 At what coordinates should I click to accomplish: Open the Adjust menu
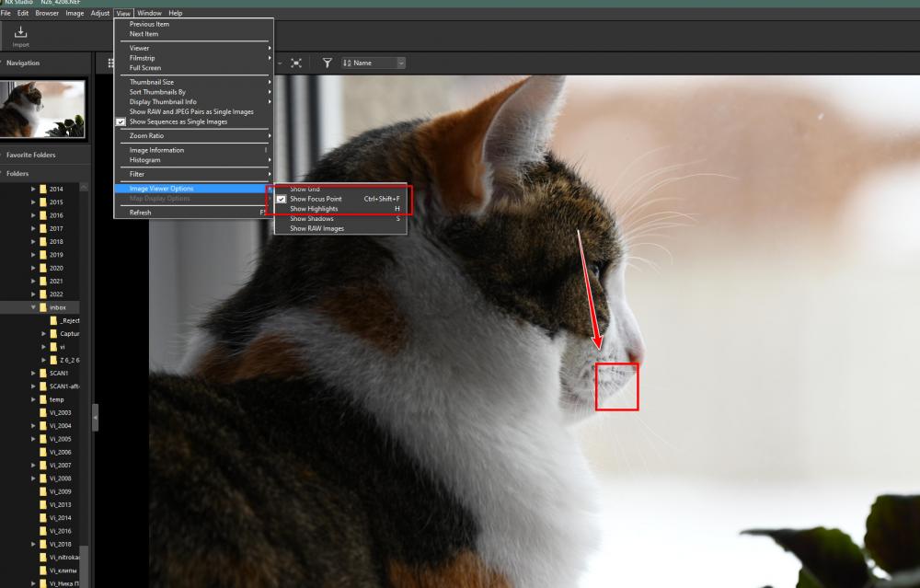99,13
